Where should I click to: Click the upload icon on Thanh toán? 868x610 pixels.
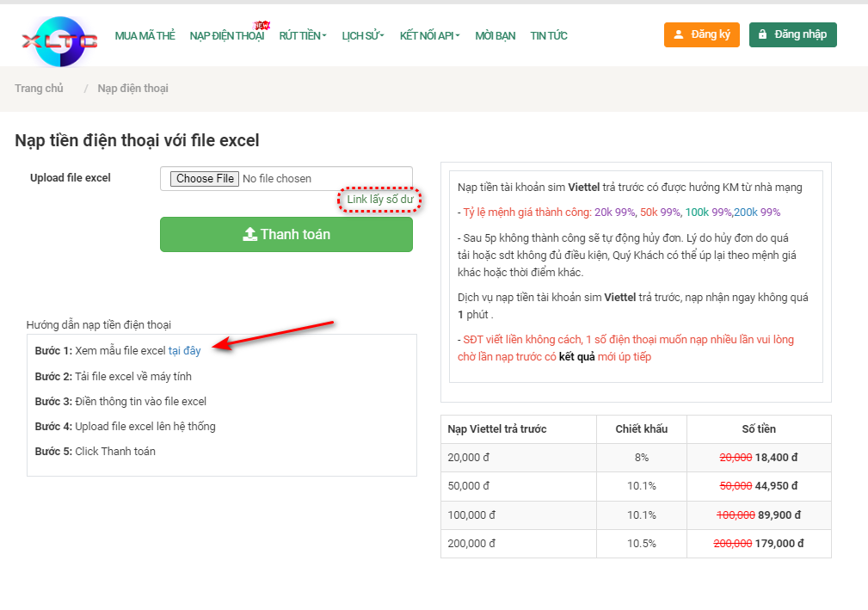250,234
